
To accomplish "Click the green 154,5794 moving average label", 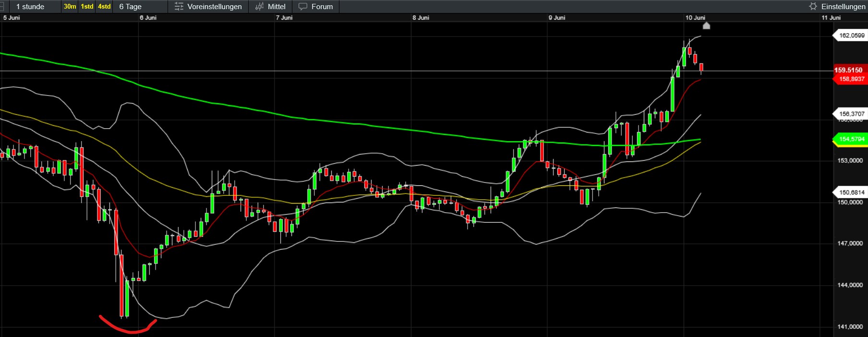I will [850, 139].
